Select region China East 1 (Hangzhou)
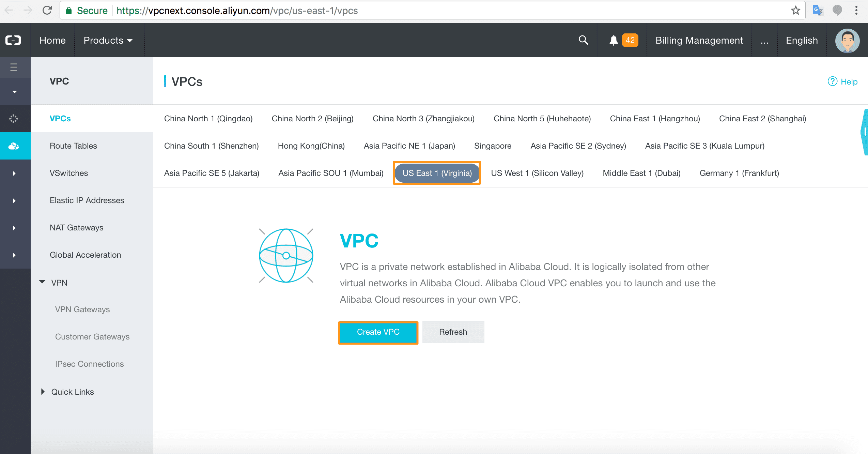 pos(655,119)
